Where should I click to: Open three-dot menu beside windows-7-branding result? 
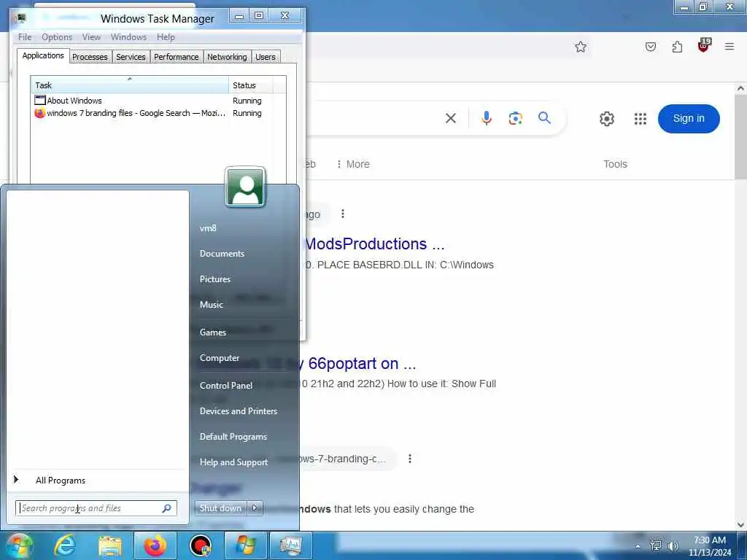point(410,459)
